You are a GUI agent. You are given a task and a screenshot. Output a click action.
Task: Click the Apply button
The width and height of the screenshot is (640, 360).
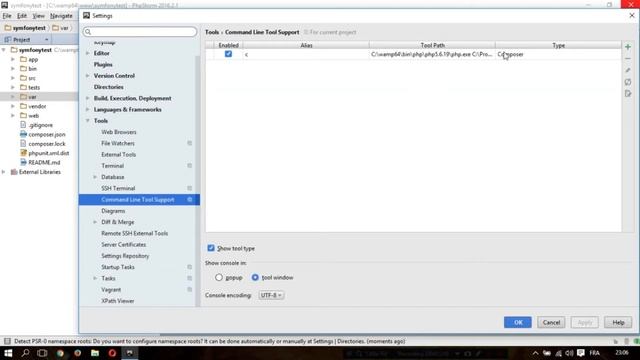click(x=585, y=322)
